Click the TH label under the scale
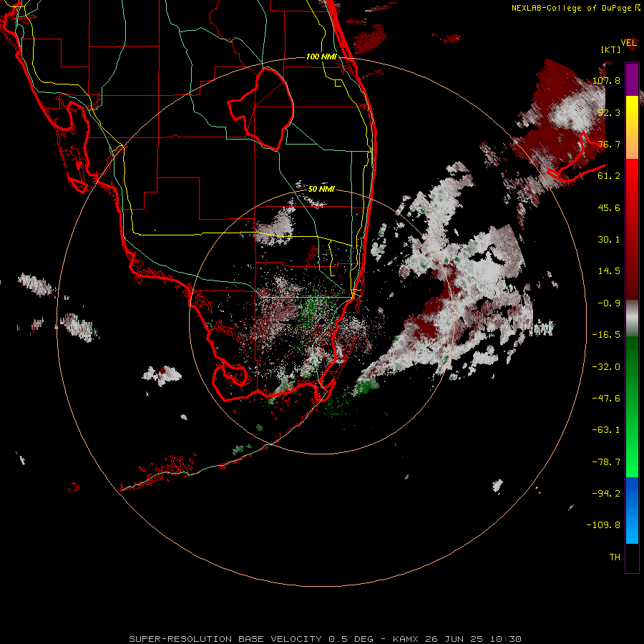This screenshot has width=644, height=644. [615, 557]
